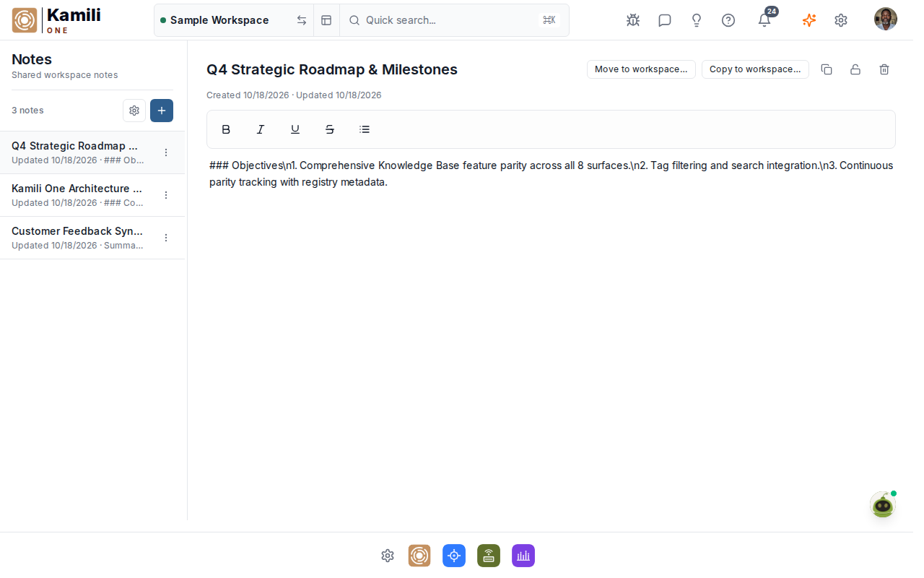Screen dimensions: 924x578
Task: Click the Bold formatting button
Action: tap(226, 129)
